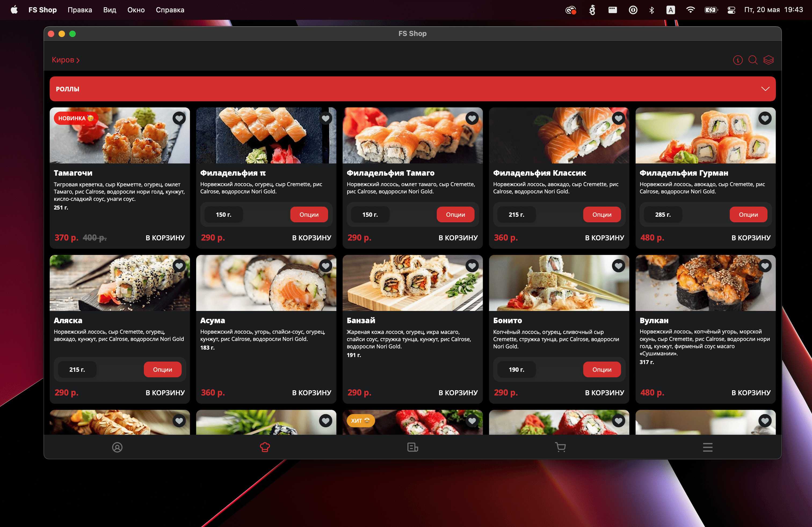Open the FS Shop app menu
Viewport: 812px width, 527px height.
point(43,10)
